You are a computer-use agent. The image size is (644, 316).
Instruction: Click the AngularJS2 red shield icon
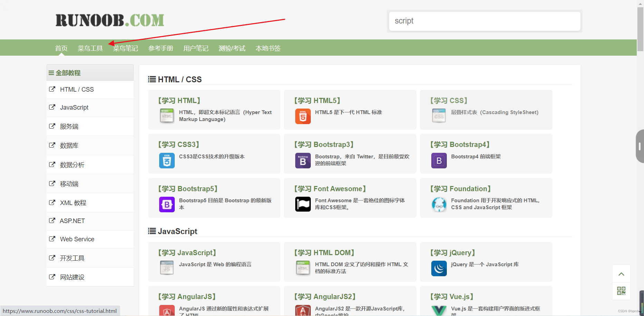[303, 310]
